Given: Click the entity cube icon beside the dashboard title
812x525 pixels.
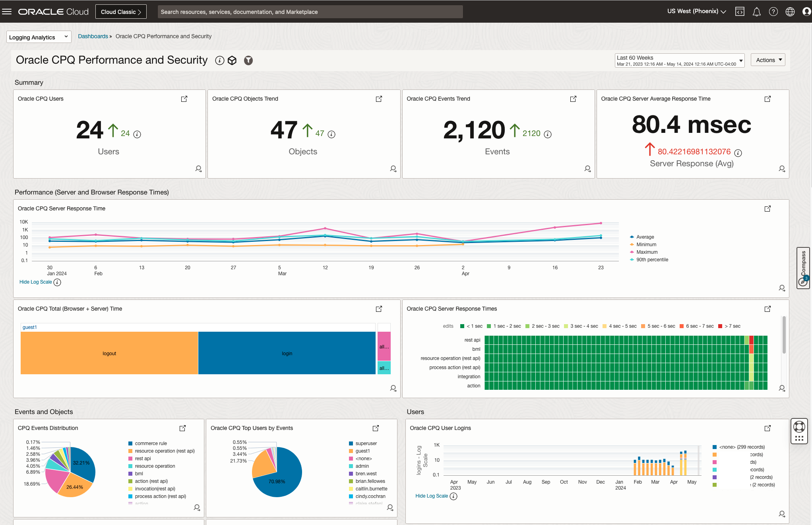Looking at the screenshot, I should click(x=233, y=60).
